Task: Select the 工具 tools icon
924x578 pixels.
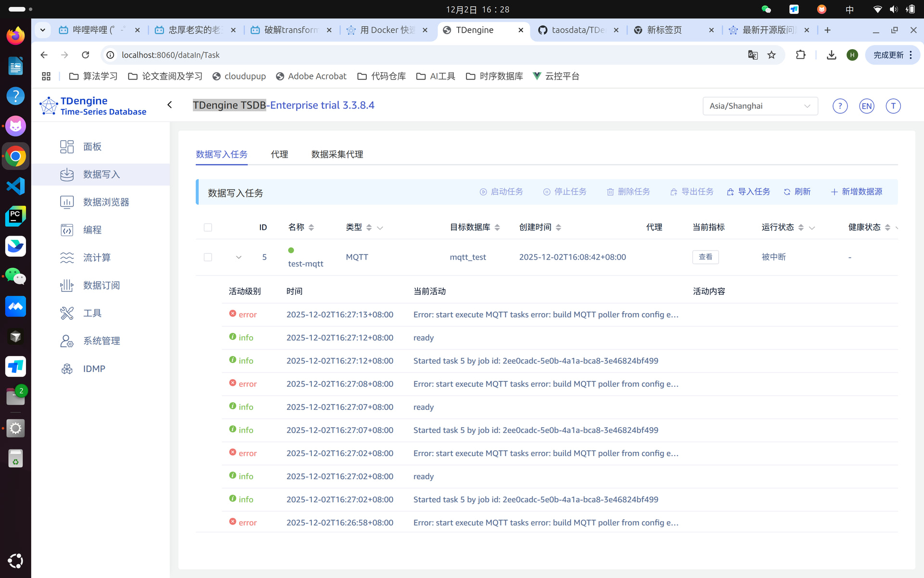Action: tap(67, 313)
